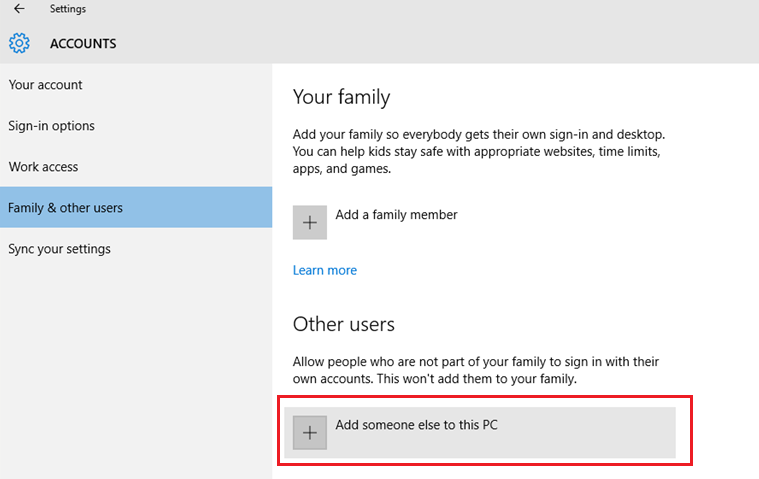Click Add someone else to this PC text
Image resolution: width=759 pixels, height=479 pixels.
416,425
